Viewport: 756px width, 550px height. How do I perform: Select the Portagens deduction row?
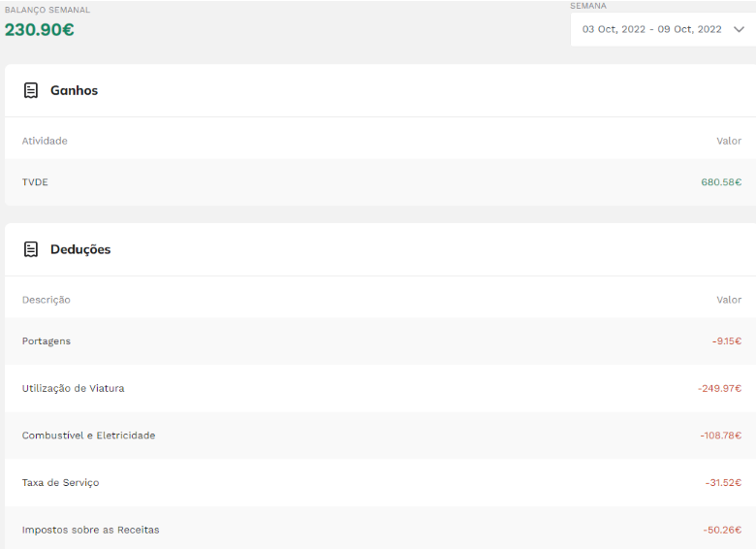pos(47,341)
